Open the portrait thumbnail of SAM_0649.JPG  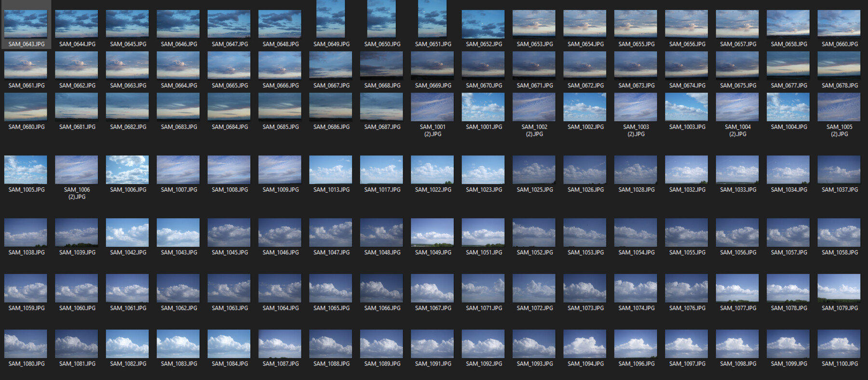point(331,19)
